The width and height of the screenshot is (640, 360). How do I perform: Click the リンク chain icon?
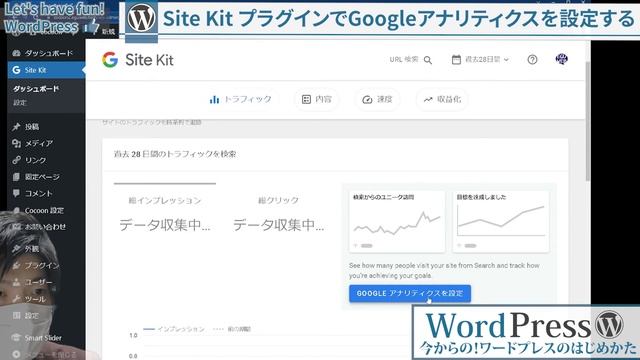(x=16, y=160)
